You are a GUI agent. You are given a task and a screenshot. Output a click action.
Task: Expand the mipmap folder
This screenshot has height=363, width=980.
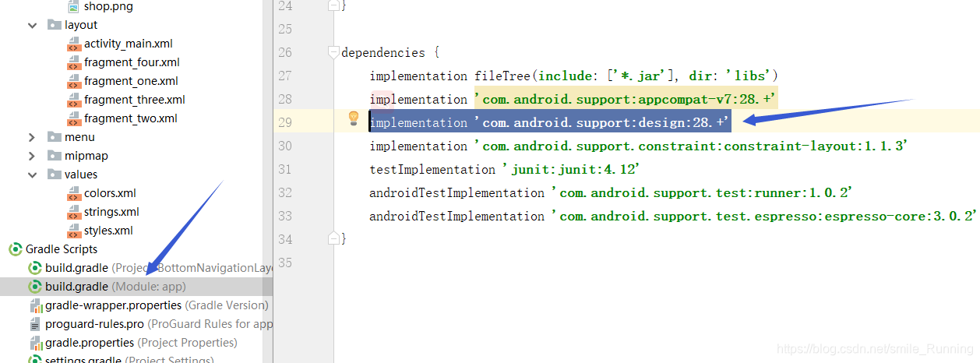pos(32,156)
